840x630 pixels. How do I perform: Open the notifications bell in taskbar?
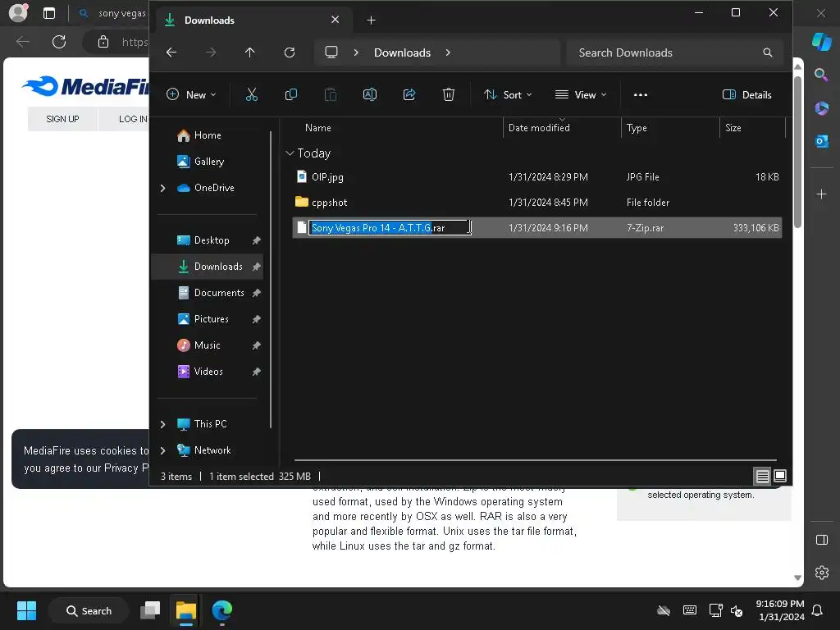coord(817,610)
